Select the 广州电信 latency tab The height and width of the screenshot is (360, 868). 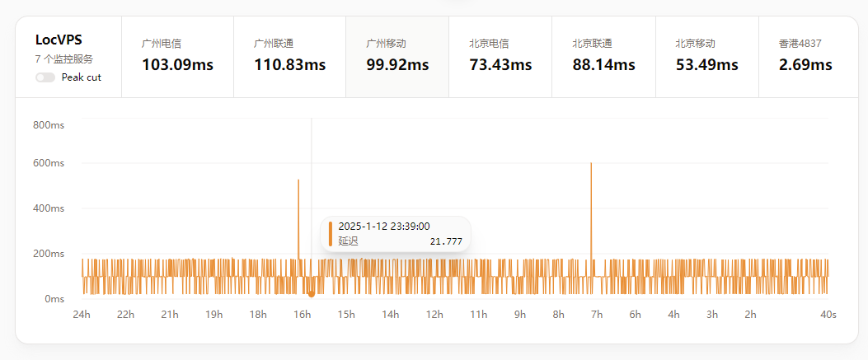[177, 56]
